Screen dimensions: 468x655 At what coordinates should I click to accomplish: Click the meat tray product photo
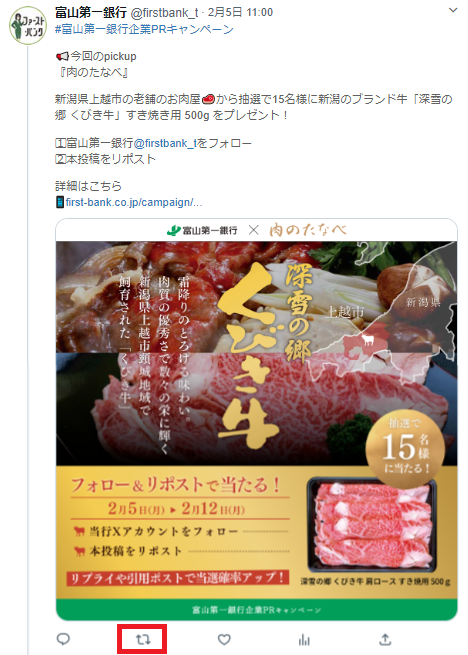[x=371, y=525]
